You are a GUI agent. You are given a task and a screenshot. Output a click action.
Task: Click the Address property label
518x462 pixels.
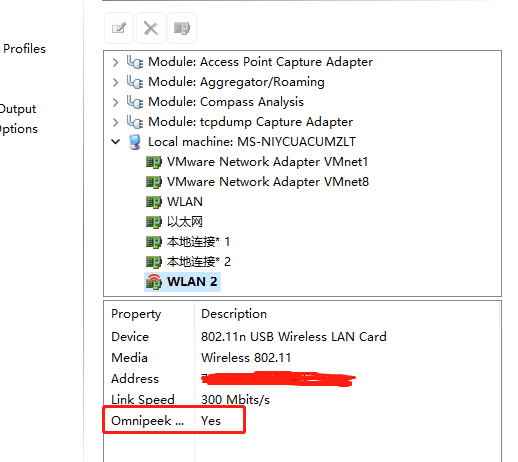(x=135, y=379)
